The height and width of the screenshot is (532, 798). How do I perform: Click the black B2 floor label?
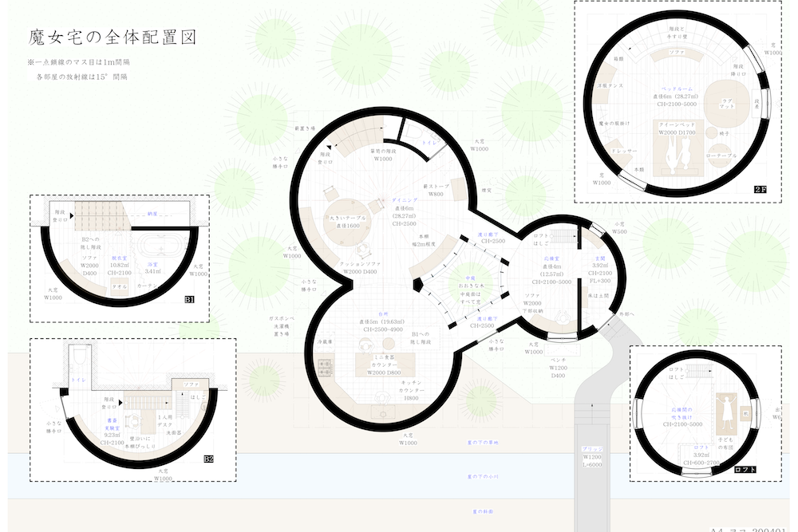tap(208, 459)
